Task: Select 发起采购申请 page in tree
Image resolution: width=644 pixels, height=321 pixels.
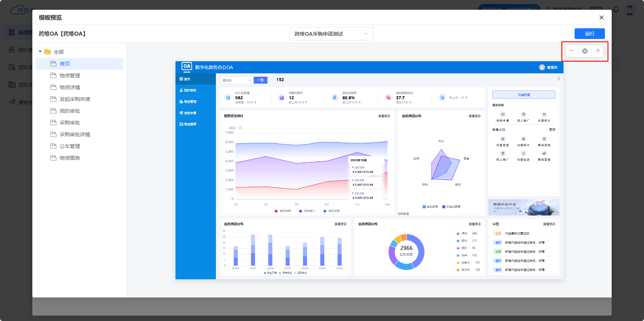Action: [75, 99]
